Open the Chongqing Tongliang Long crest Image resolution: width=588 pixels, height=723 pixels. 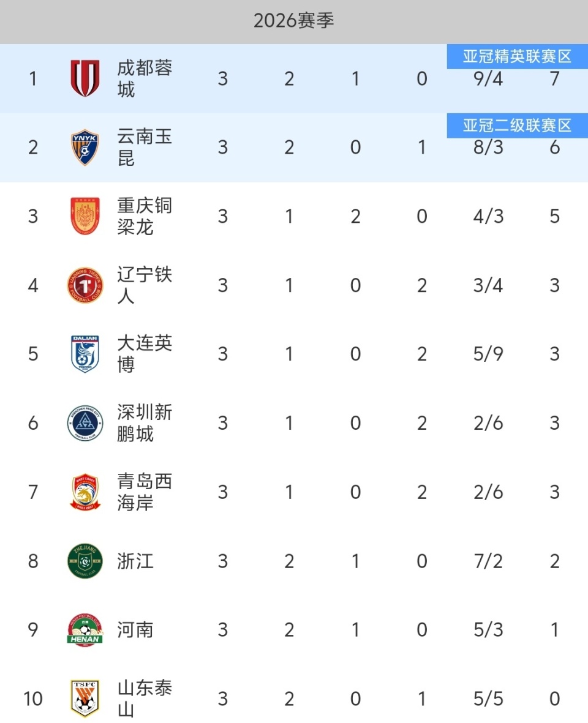pos(85,216)
